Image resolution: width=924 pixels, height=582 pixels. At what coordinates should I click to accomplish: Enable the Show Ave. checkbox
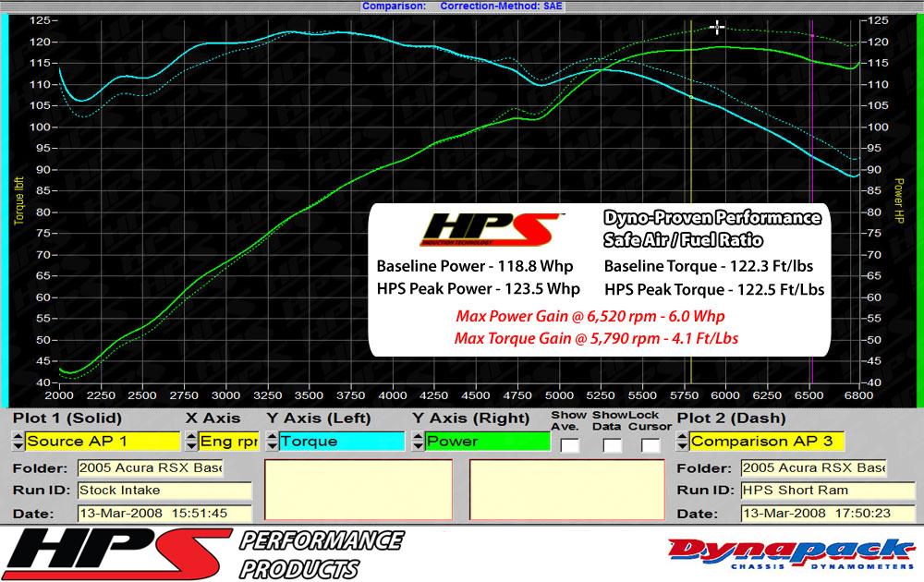pyautogui.click(x=570, y=445)
